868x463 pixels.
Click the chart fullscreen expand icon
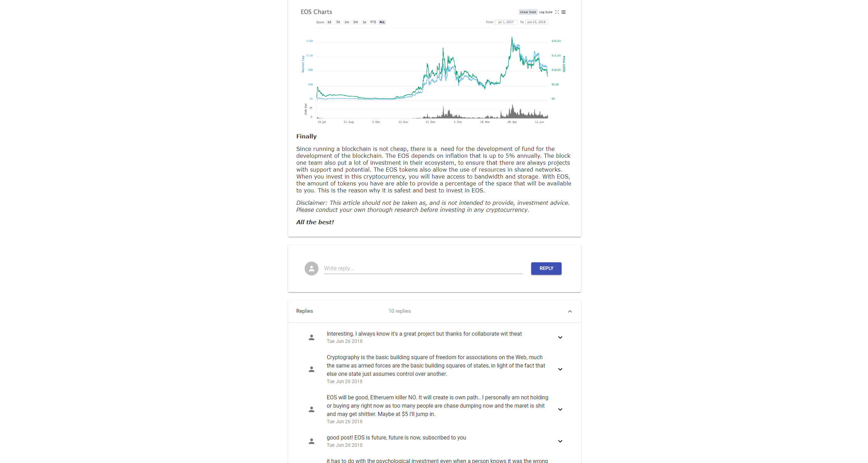tap(557, 12)
